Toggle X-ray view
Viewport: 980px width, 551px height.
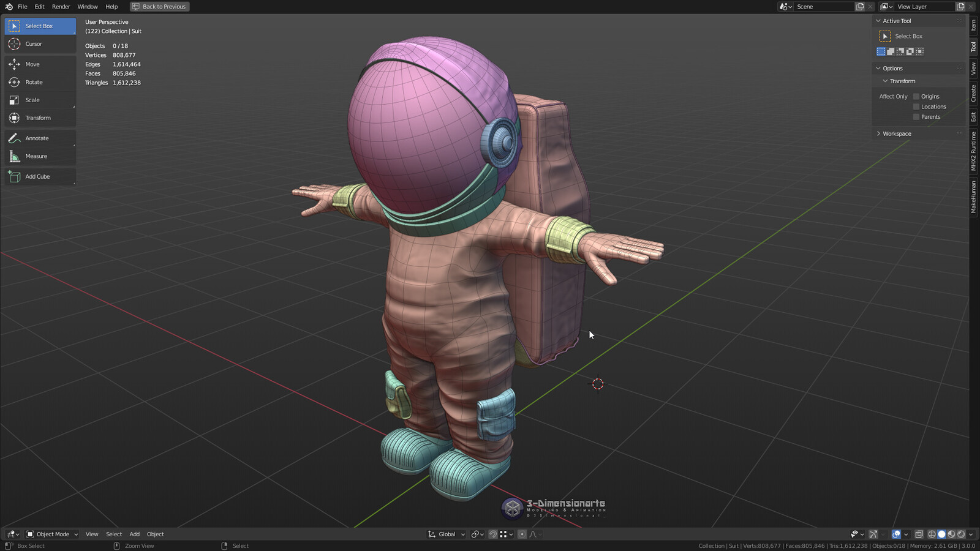[x=919, y=534]
